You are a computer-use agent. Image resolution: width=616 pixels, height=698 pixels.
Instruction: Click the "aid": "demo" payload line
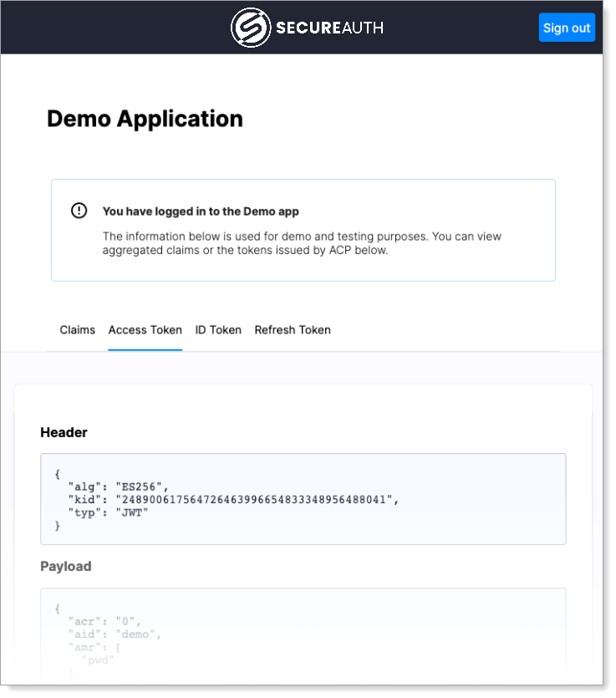click(115, 634)
